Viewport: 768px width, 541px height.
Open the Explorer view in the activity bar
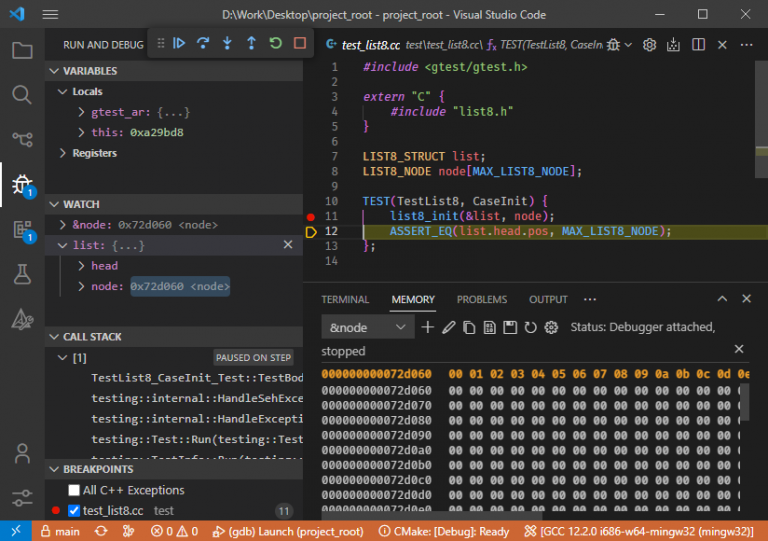click(22, 50)
